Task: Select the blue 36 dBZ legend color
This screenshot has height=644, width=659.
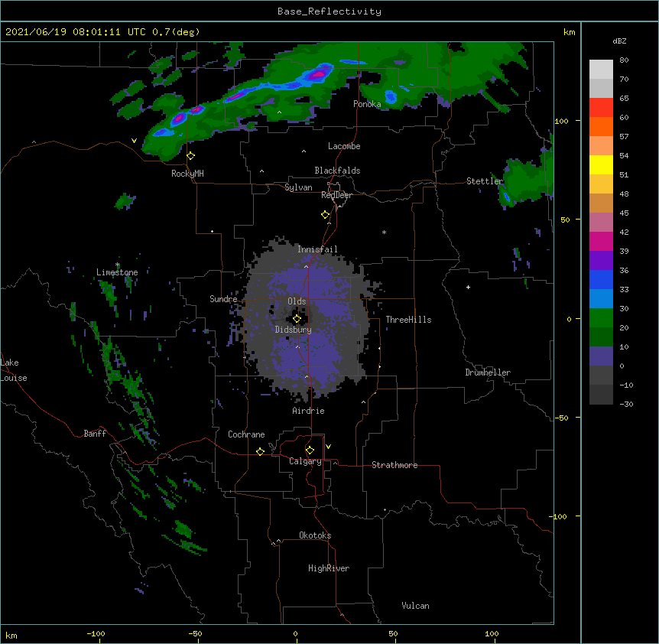Action: [601, 279]
